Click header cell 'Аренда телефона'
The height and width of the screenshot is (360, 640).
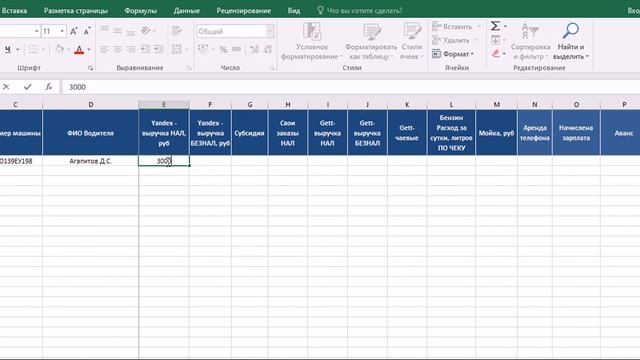click(535, 133)
